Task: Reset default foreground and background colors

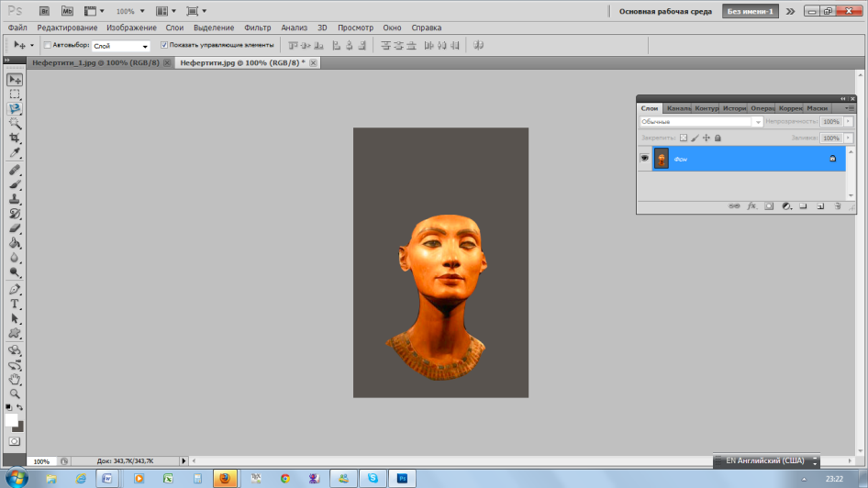Action: point(8,408)
